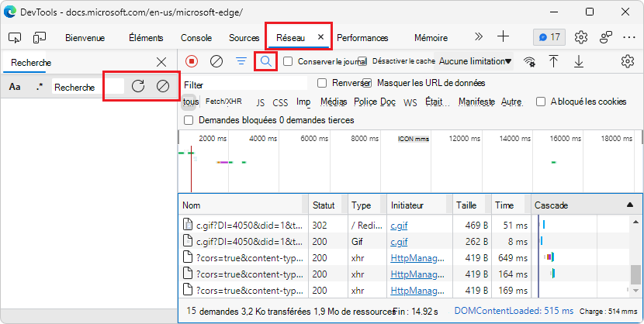Filter by Autre type
The height and width of the screenshot is (324, 644).
tap(511, 102)
